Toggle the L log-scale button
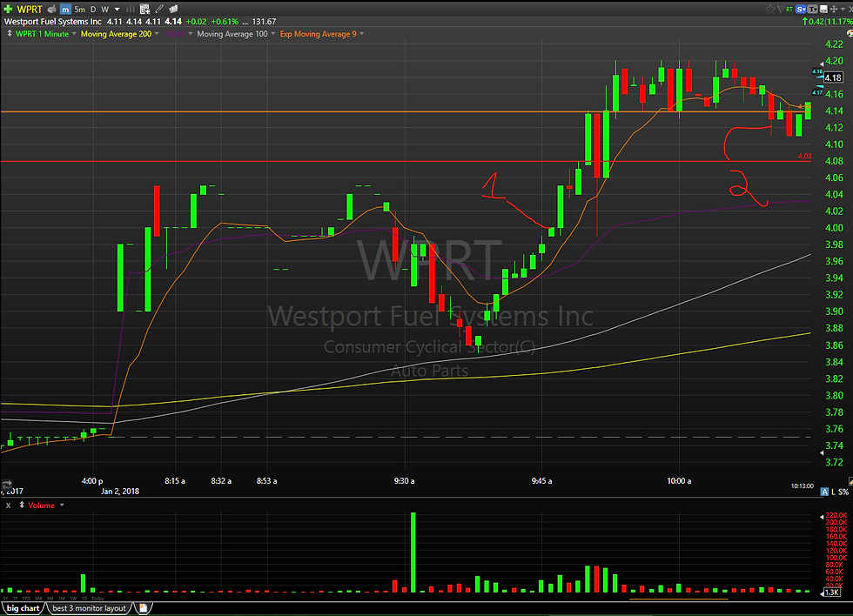This screenshot has height=616, width=853. 833,492
